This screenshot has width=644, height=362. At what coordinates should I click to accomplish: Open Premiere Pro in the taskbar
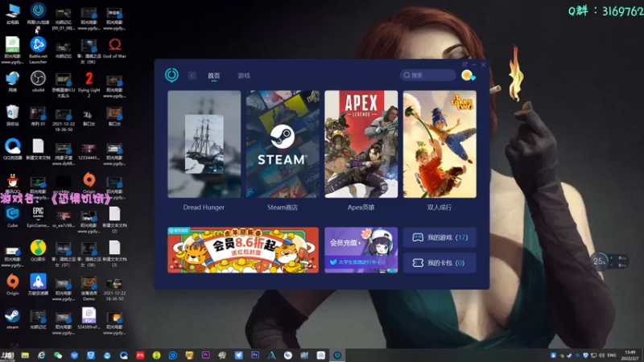pos(206,356)
